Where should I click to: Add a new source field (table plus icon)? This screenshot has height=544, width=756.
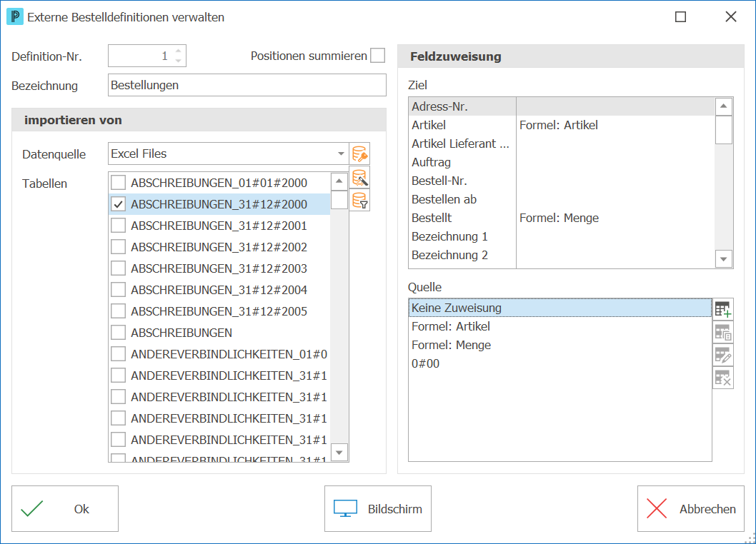[722, 309]
